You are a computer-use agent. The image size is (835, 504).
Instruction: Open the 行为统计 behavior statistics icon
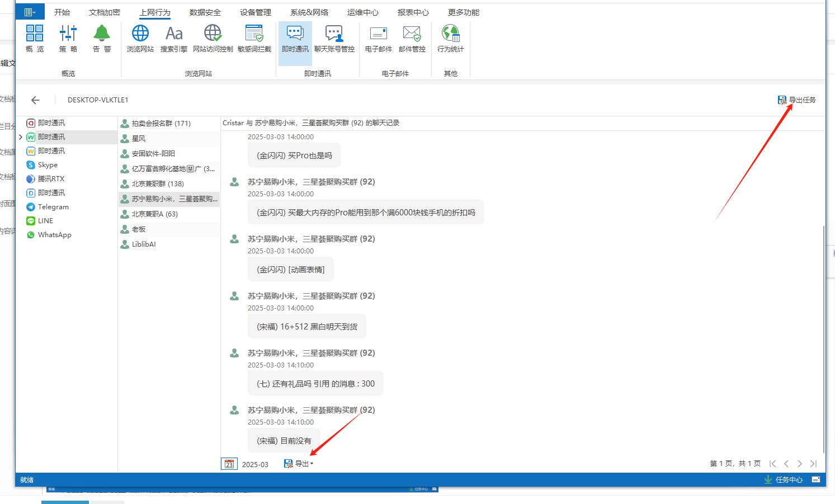click(450, 39)
